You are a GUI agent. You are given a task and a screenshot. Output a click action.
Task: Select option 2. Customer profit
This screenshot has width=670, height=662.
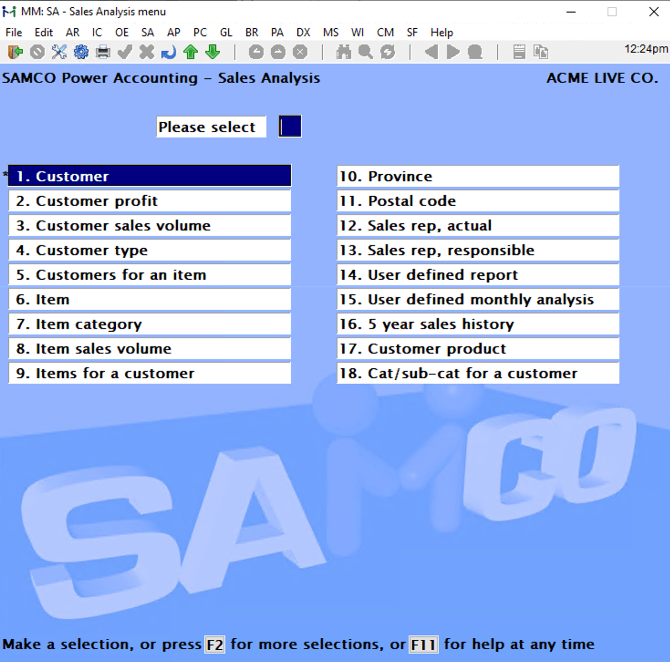pyautogui.click(x=150, y=200)
